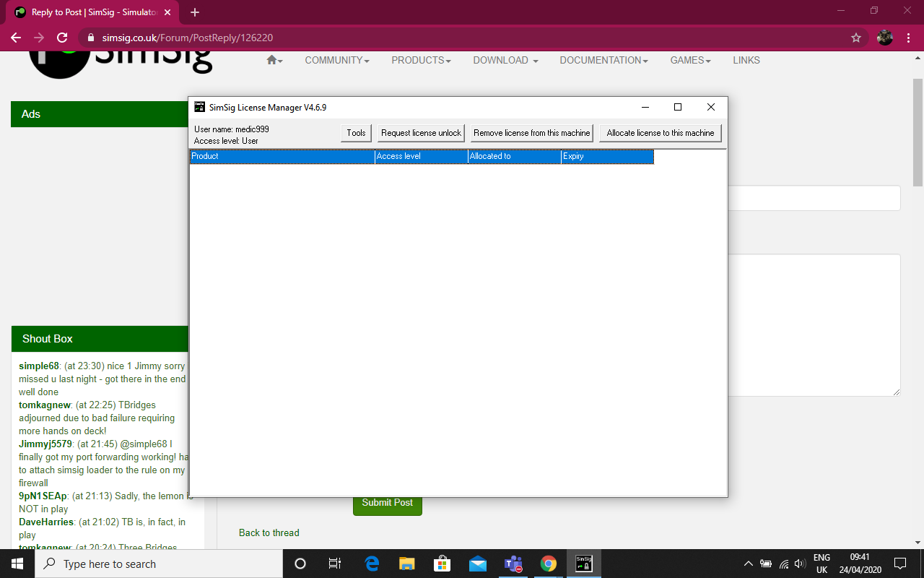Go back in Chrome browser
924x578 pixels.
pyautogui.click(x=16, y=38)
